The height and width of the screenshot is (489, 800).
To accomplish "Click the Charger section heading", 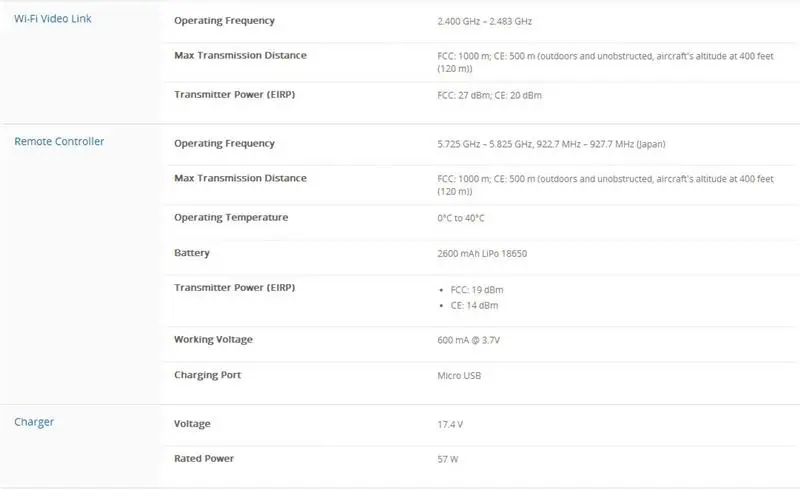I will click(34, 422).
